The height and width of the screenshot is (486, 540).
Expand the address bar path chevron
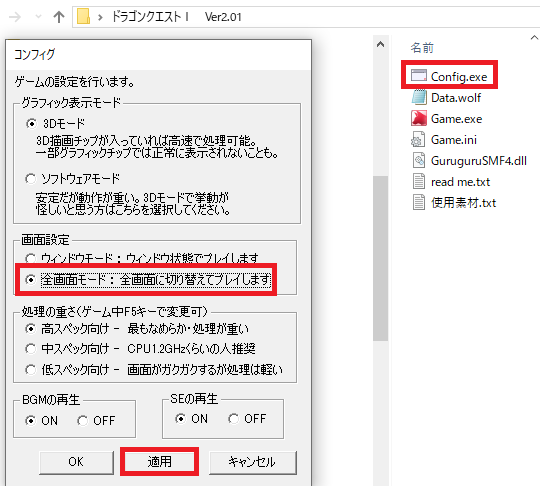click(x=100, y=17)
